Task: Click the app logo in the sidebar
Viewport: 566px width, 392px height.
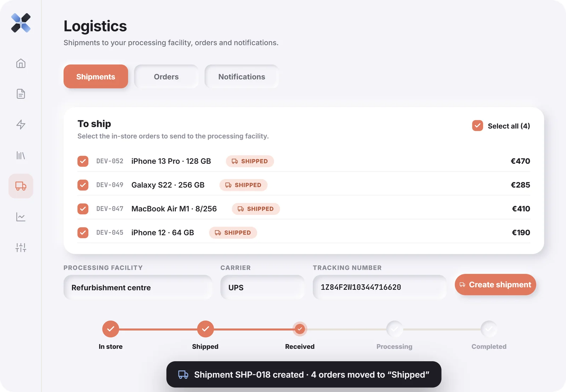Action: (x=21, y=23)
